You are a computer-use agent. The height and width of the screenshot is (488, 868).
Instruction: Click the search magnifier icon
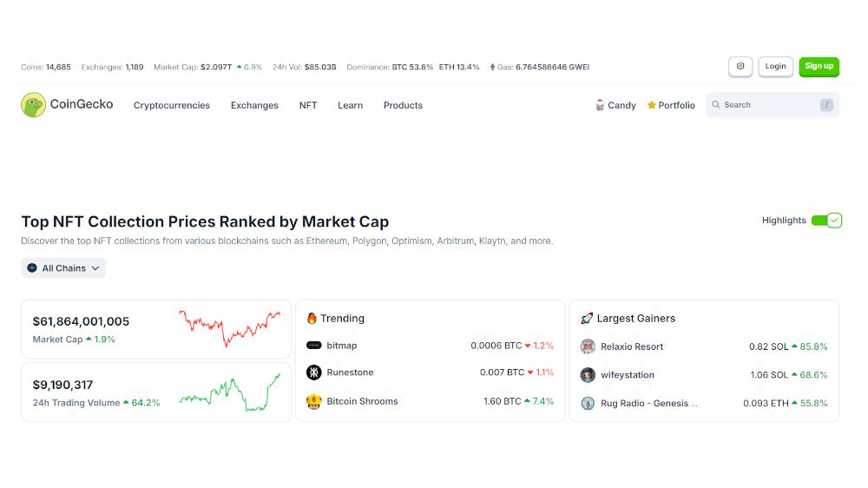pyautogui.click(x=716, y=105)
